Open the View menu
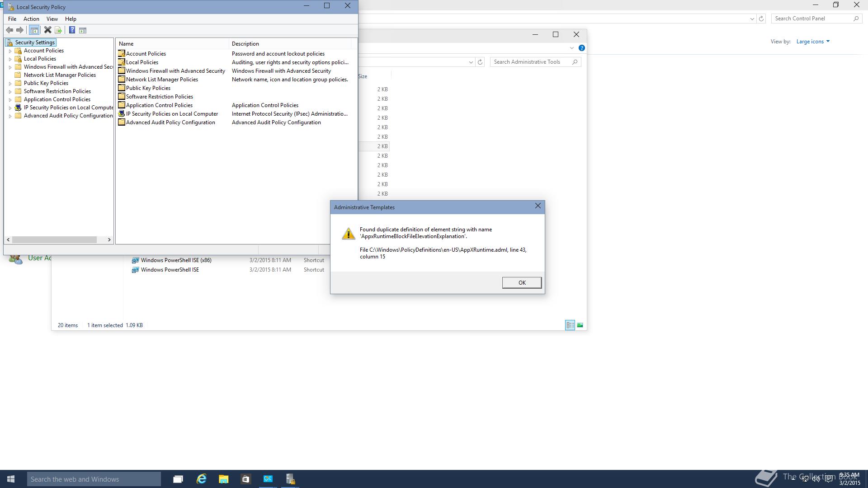 pyautogui.click(x=52, y=19)
